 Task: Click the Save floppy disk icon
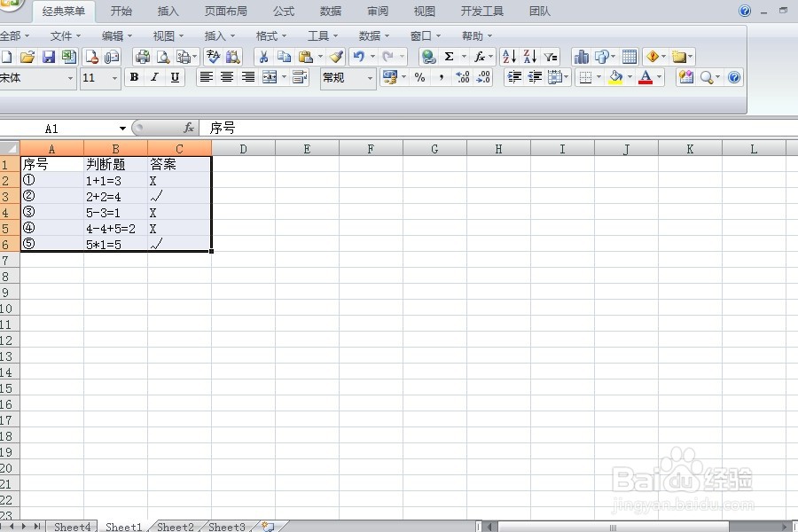pyautogui.click(x=49, y=57)
